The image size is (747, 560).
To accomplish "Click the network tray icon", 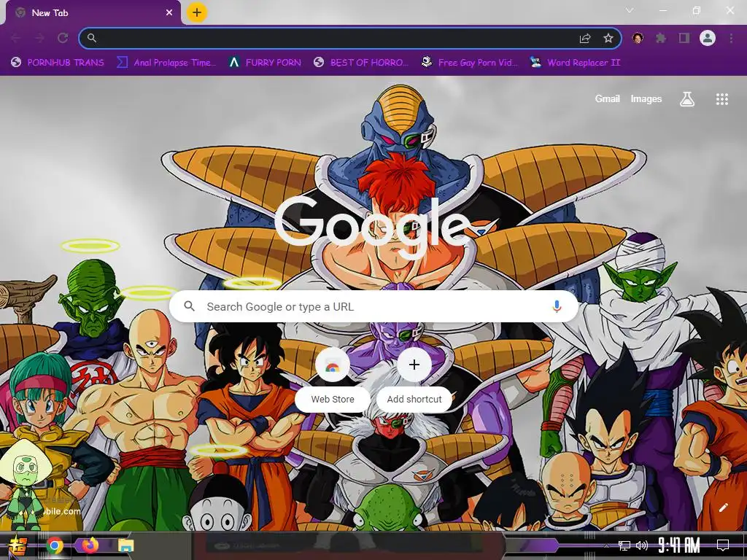I will coord(624,545).
